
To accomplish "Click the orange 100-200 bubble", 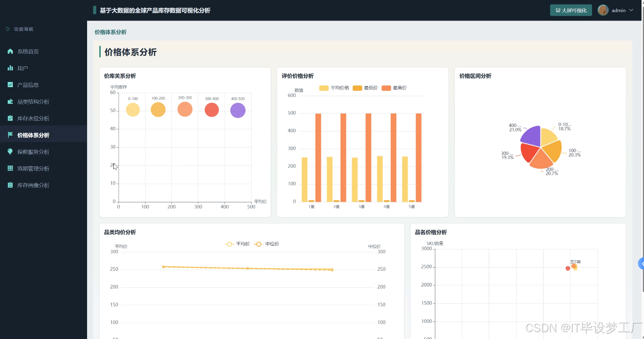I will (x=158, y=109).
